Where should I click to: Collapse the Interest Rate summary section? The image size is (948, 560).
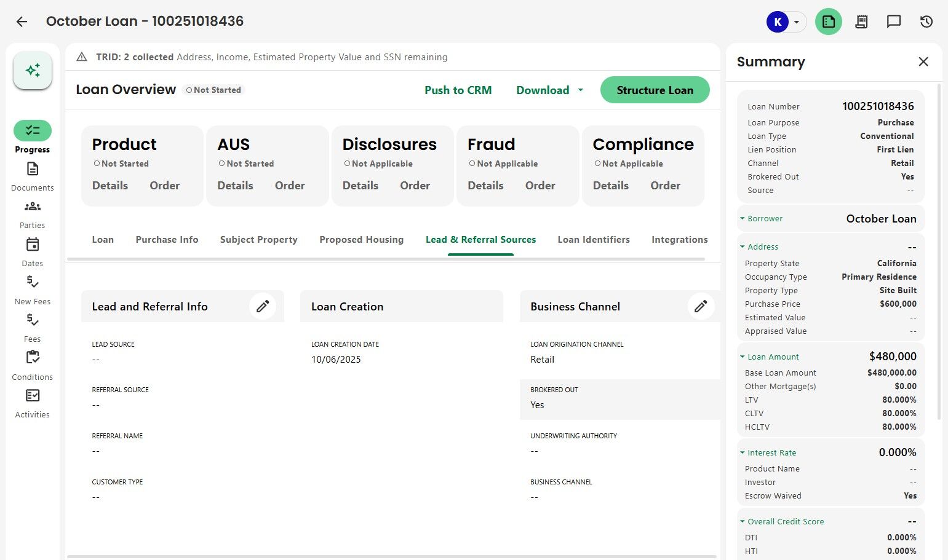[x=743, y=452]
